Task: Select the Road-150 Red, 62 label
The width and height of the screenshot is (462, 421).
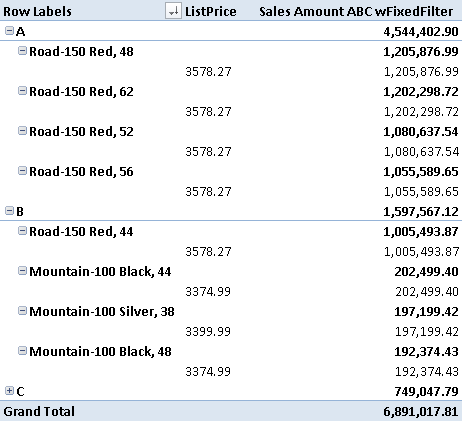Action: 81,92
